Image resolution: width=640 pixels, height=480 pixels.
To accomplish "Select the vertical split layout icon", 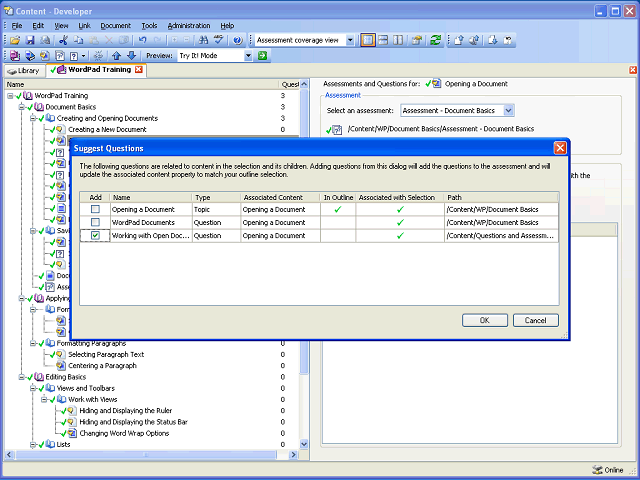I will 398,40.
